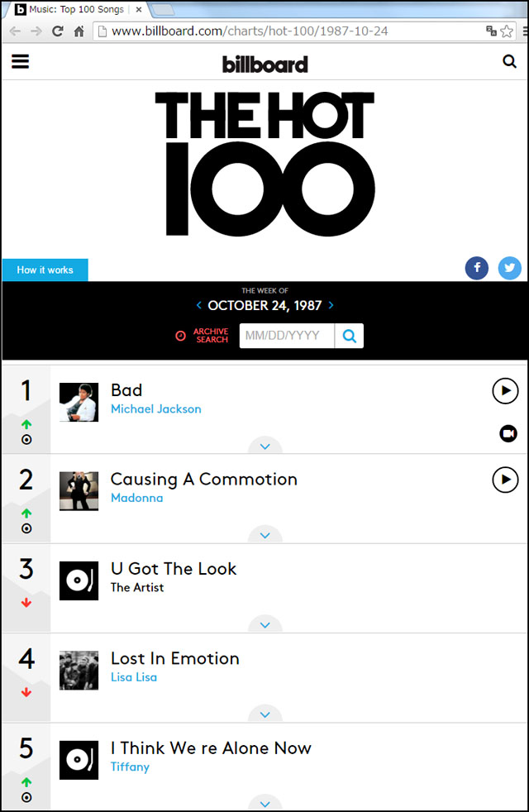Reload the page in the browser

point(58,31)
